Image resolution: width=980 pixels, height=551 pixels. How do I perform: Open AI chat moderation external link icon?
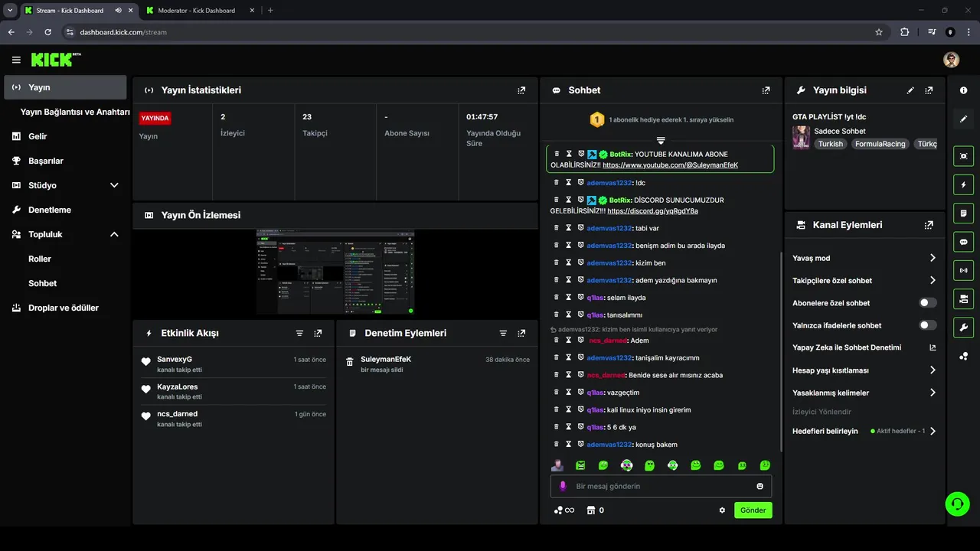click(x=933, y=347)
